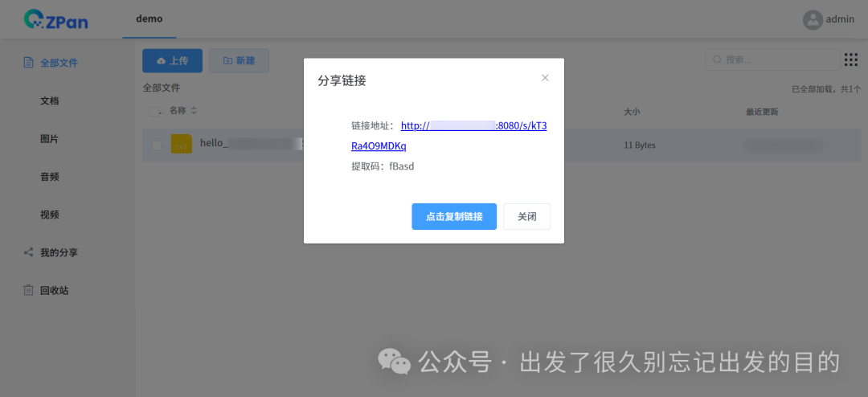
Task: Click the 最近更新 column header
Action: [762, 111]
